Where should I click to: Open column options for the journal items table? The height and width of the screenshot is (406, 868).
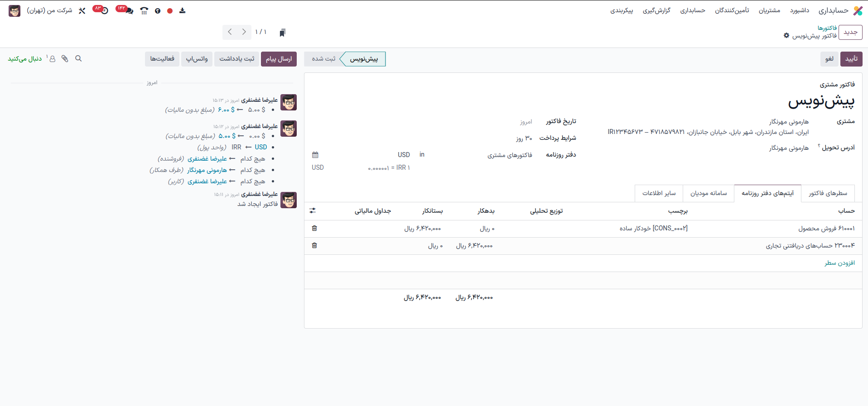click(313, 211)
